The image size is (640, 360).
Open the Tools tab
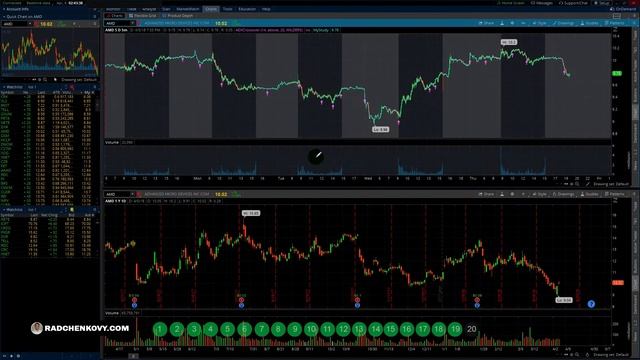tap(227, 9)
